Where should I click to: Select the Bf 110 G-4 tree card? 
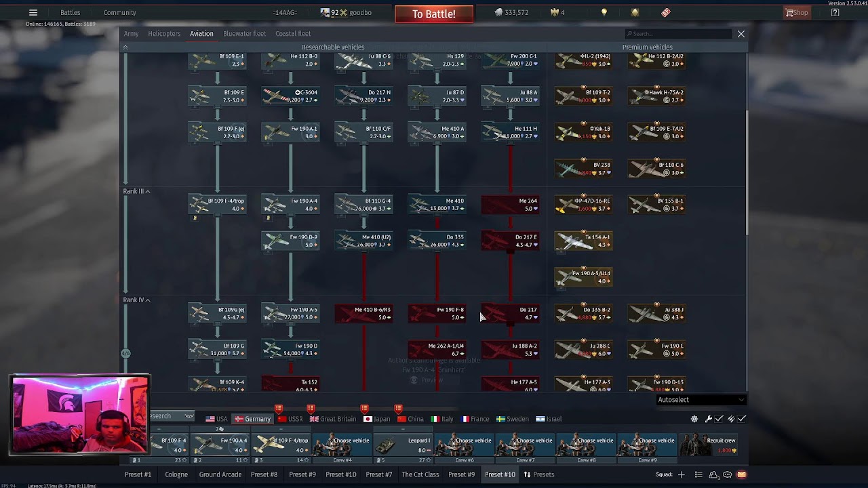[x=363, y=205]
